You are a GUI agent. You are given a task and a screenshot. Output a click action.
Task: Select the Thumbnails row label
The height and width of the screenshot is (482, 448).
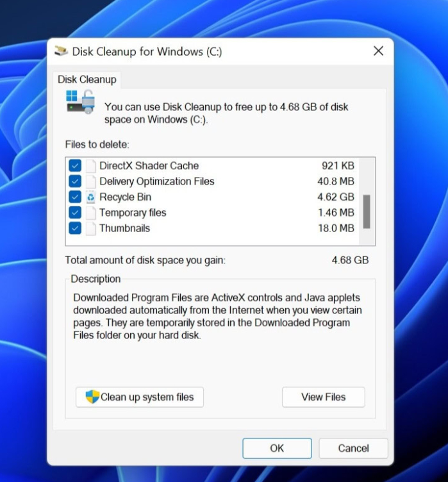point(124,228)
